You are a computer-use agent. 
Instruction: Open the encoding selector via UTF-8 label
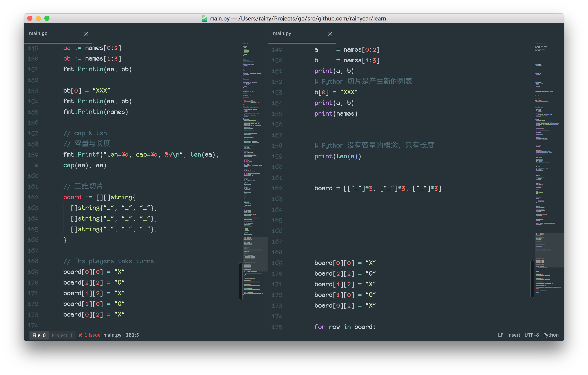click(x=532, y=335)
